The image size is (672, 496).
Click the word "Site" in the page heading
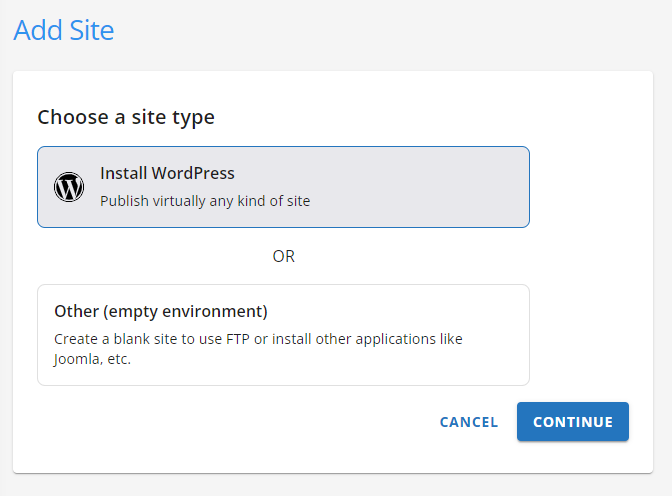(x=90, y=30)
